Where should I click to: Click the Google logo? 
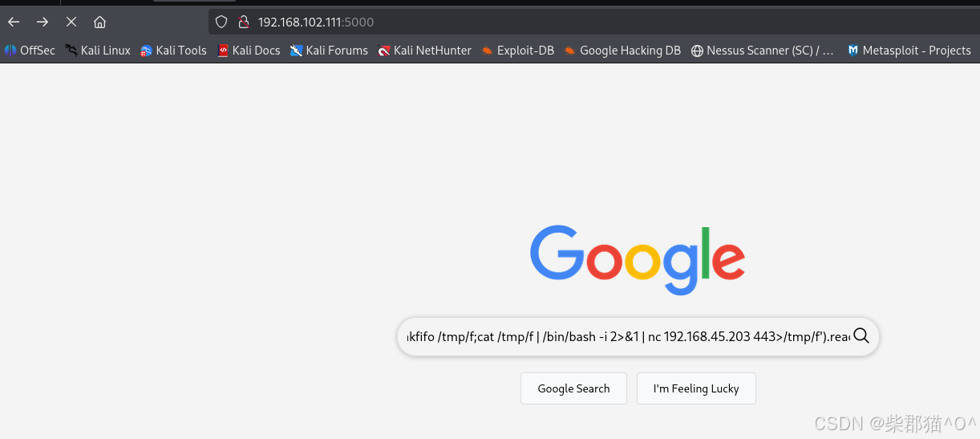638,260
